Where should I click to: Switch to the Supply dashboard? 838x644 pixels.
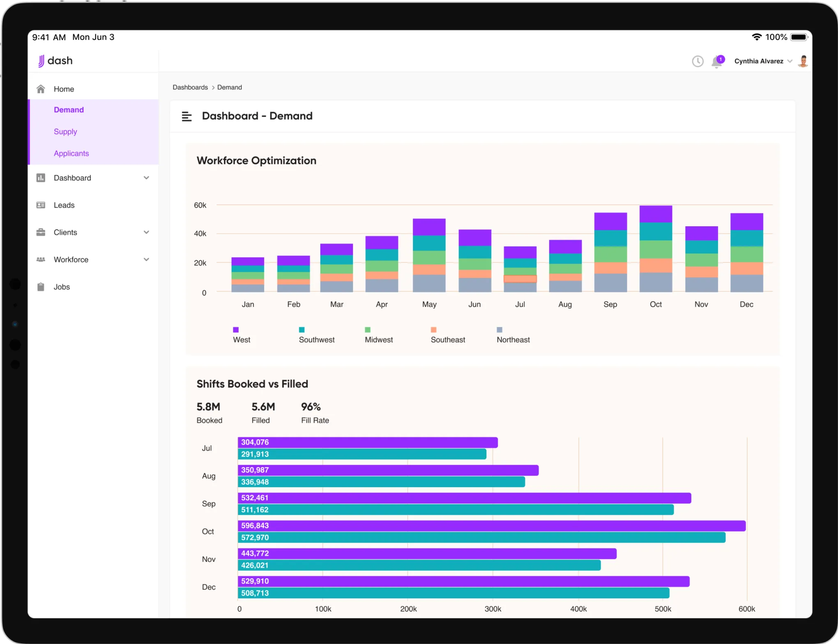click(65, 131)
